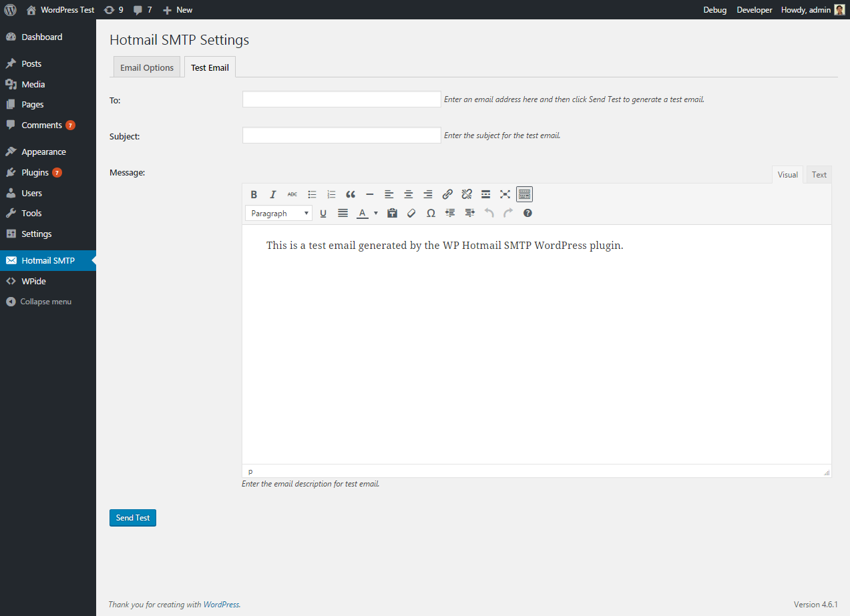This screenshot has width=850, height=616.
Task: Select the Test Email tab
Action: pos(210,67)
